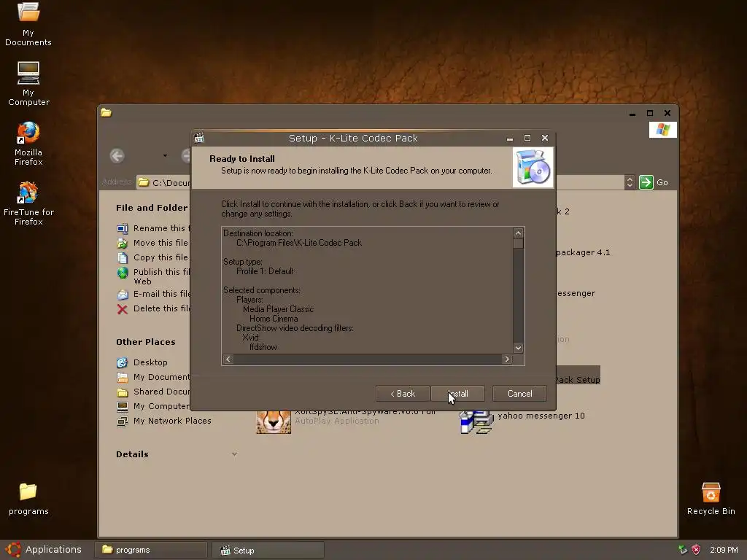This screenshot has width=747, height=560.
Task: Go to Desktop in Other Places
Action: [150, 362]
